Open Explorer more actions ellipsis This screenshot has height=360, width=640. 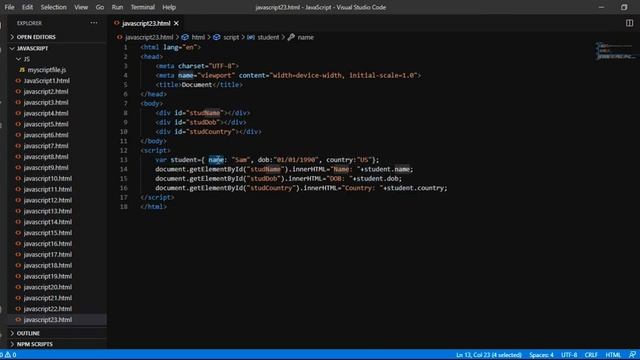pos(94,23)
